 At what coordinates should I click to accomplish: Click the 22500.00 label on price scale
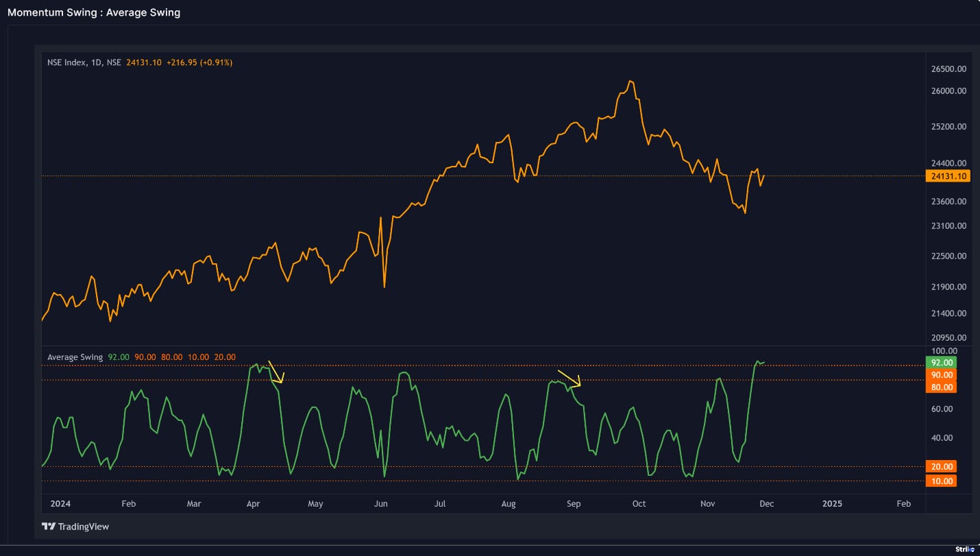[948, 256]
